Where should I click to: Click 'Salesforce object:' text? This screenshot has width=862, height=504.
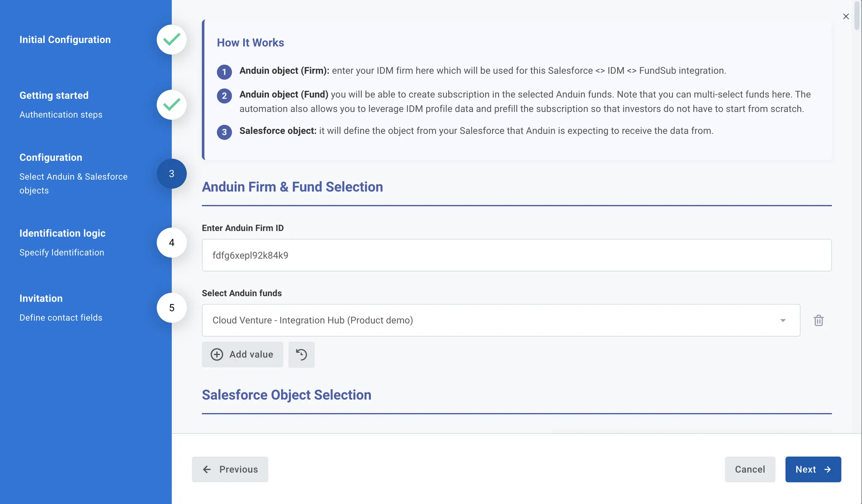coord(278,131)
